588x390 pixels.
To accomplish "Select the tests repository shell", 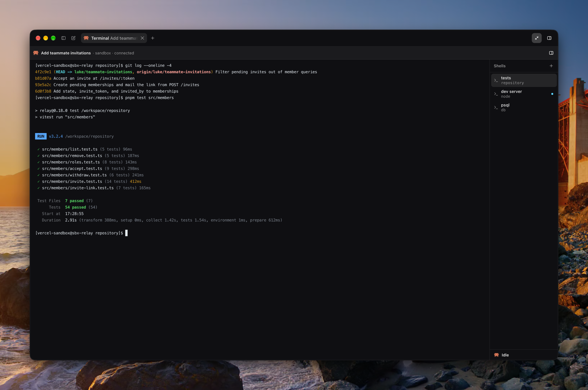I will click(524, 80).
